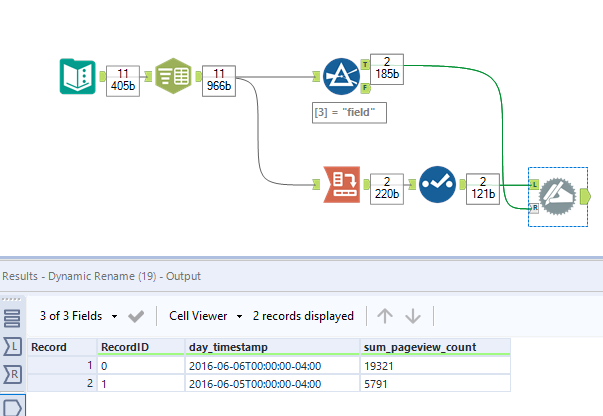
Task: Open the '3 of 3 Fields' dropdown
Action: [x=78, y=316]
